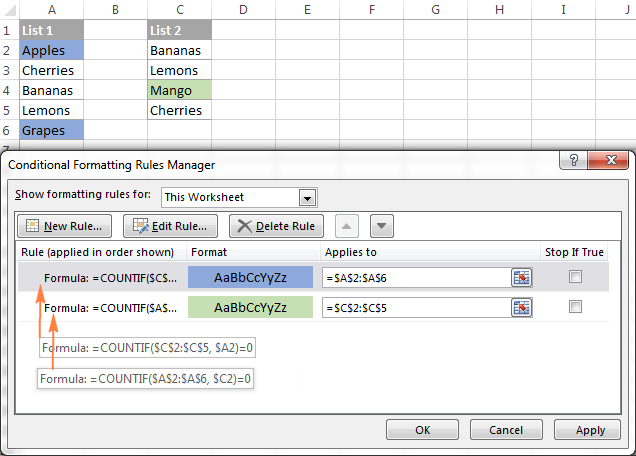Edit the Applies to field =$A$2:$A$6
This screenshot has width=636, height=456.
tap(415, 278)
